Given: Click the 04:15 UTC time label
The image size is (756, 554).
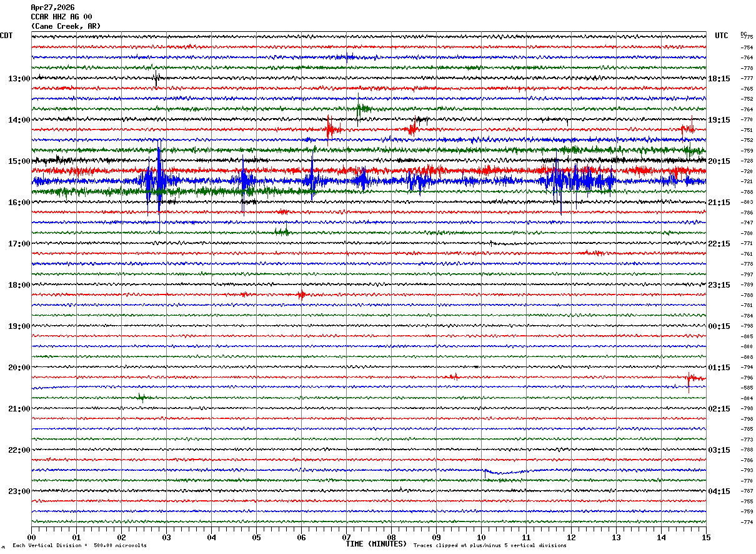Looking at the screenshot, I should [719, 491].
